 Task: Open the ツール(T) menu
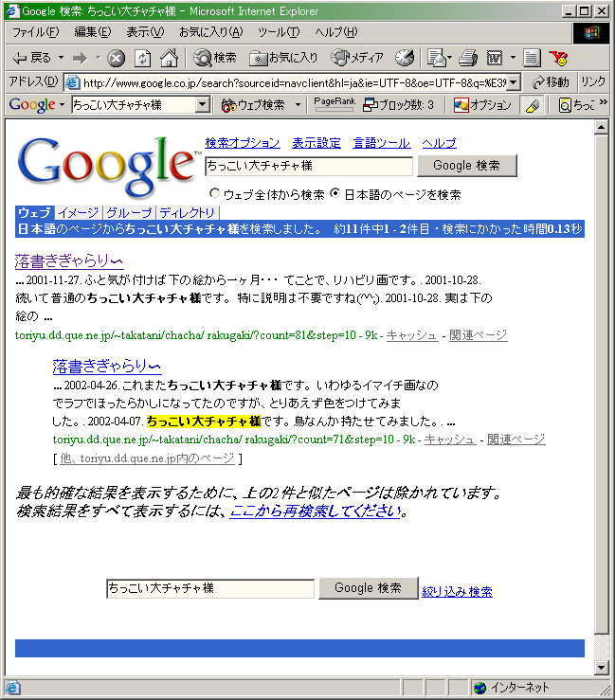(x=279, y=32)
